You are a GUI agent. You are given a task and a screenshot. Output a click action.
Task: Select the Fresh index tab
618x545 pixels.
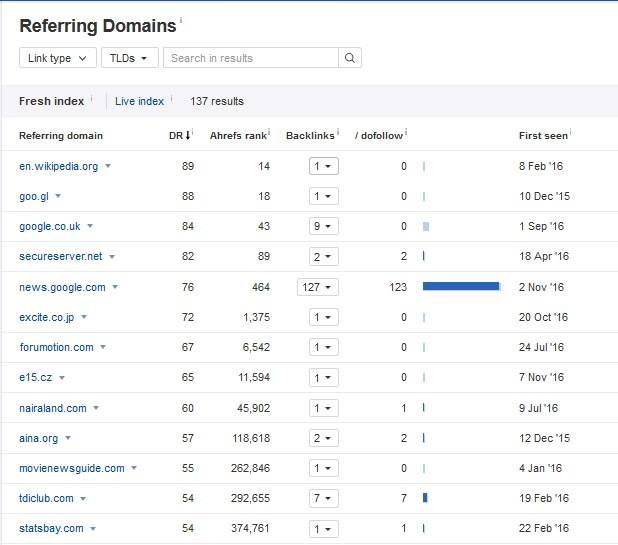(x=51, y=101)
